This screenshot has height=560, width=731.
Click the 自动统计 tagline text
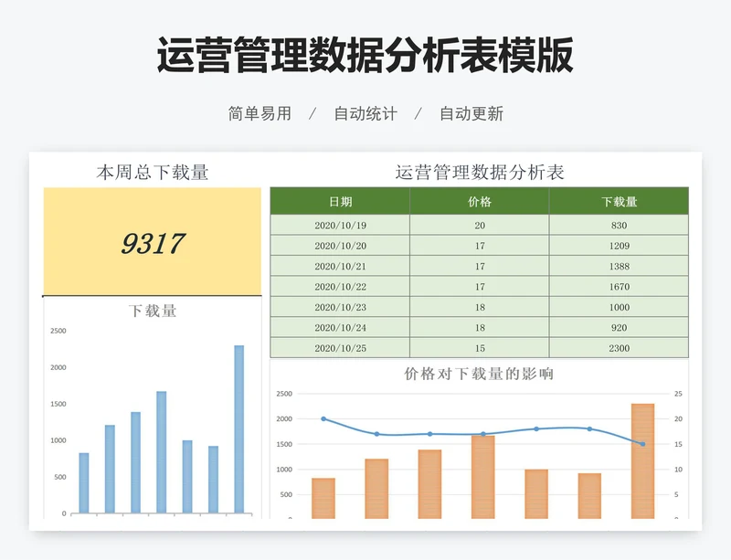click(x=365, y=113)
